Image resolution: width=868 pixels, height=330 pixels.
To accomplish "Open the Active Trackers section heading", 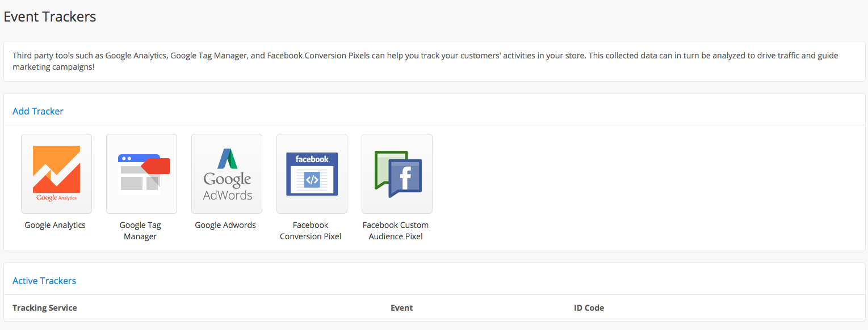I will [44, 281].
